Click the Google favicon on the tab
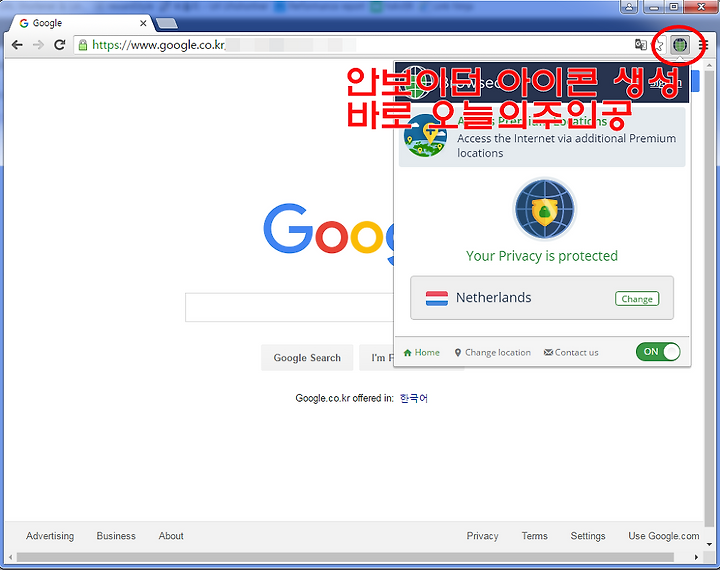This screenshot has height=570, width=720. [x=24, y=23]
